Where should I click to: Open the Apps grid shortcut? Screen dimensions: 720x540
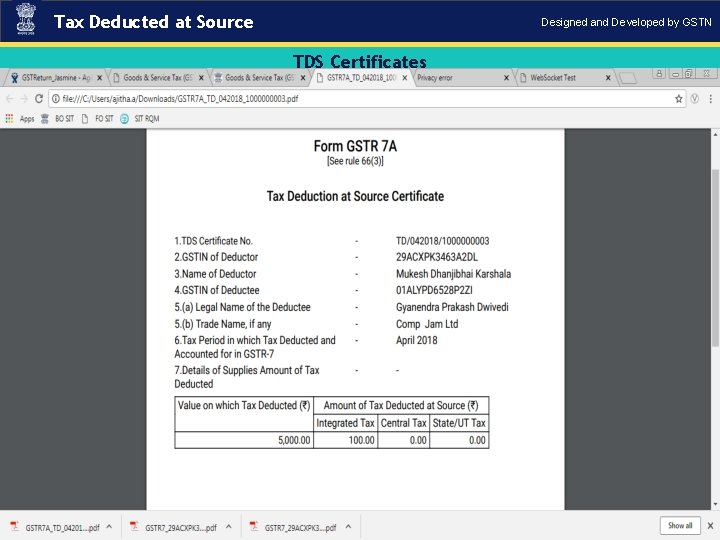[x=20, y=119]
